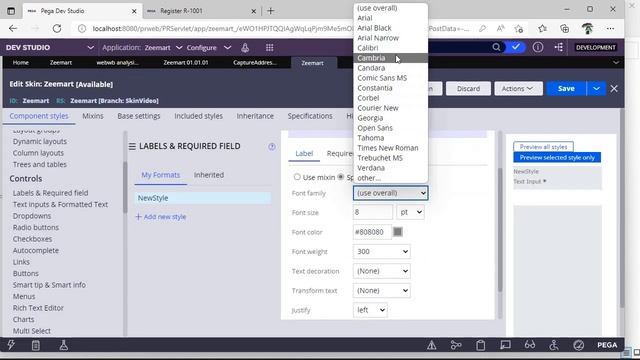Click Preview selected style only

(557, 157)
